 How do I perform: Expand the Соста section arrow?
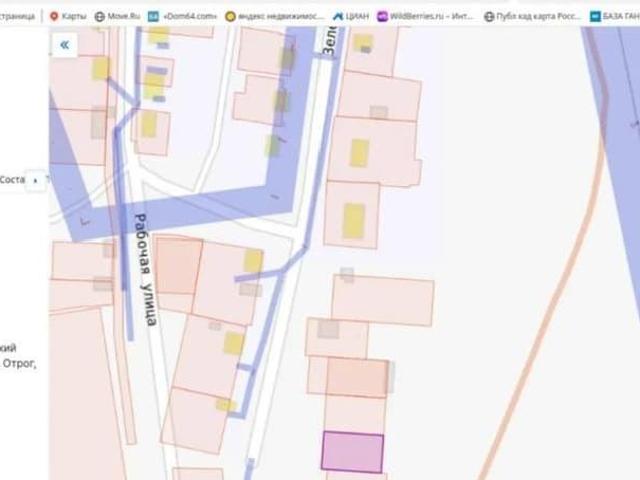[x=36, y=180]
